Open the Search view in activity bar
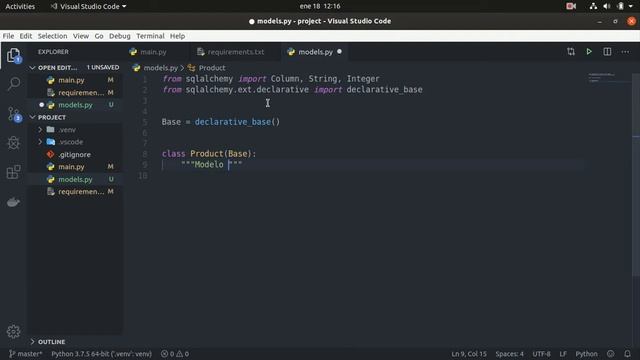640x360 pixels. coord(13,84)
